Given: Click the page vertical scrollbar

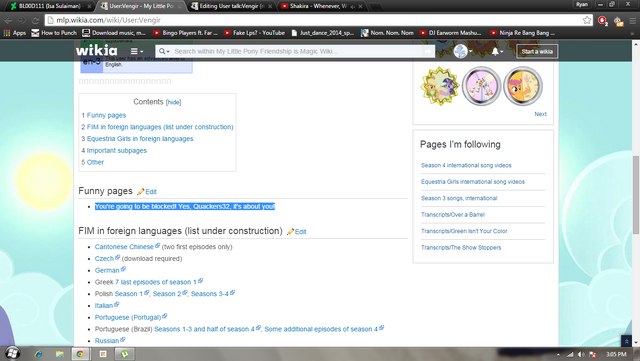Looking at the screenshot, I should [636, 195].
